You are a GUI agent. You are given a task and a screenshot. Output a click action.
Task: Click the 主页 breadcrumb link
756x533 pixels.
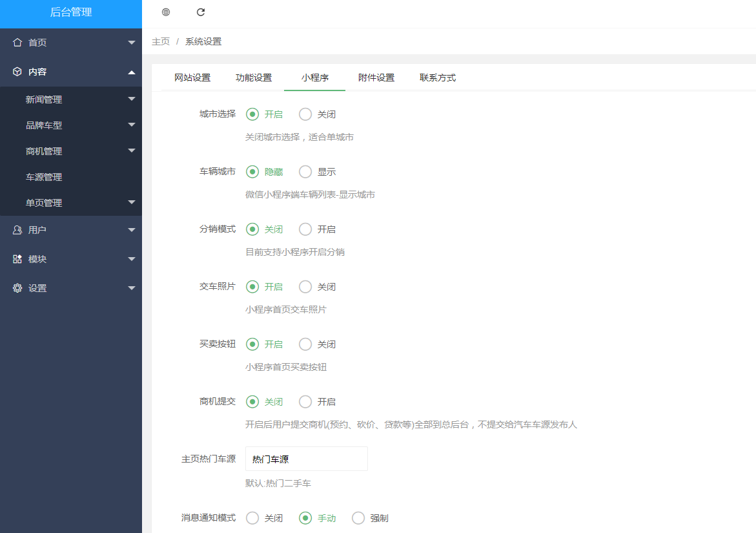click(160, 41)
